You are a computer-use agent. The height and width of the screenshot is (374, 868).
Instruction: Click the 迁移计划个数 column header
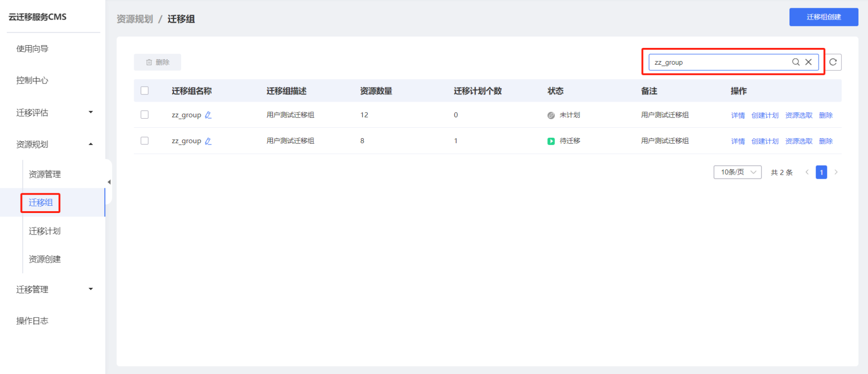pos(478,91)
